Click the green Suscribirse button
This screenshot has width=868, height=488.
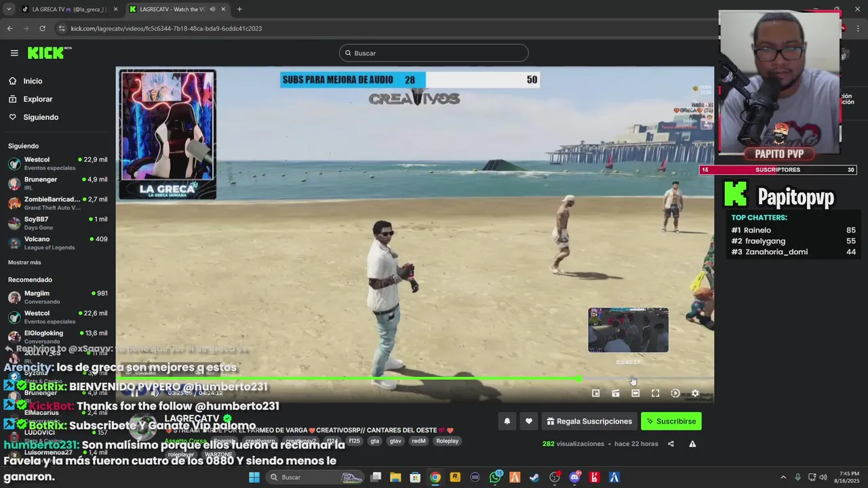coord(671,422)
